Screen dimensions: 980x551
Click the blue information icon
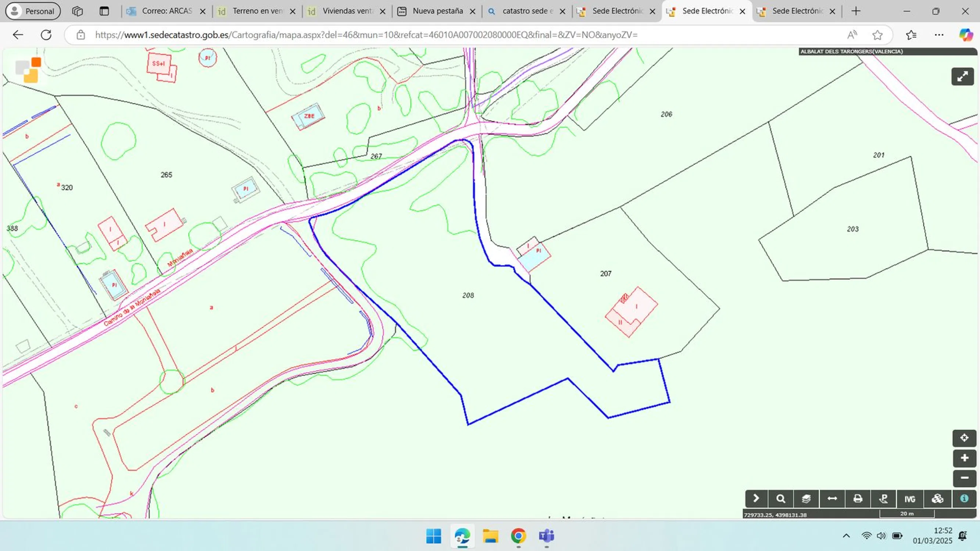(964, 498)
